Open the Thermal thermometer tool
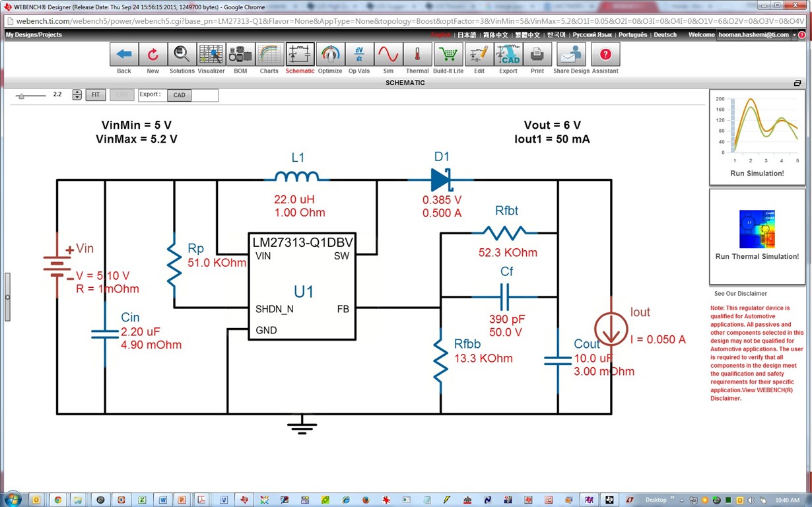812x507 pixels. [417, 54]
